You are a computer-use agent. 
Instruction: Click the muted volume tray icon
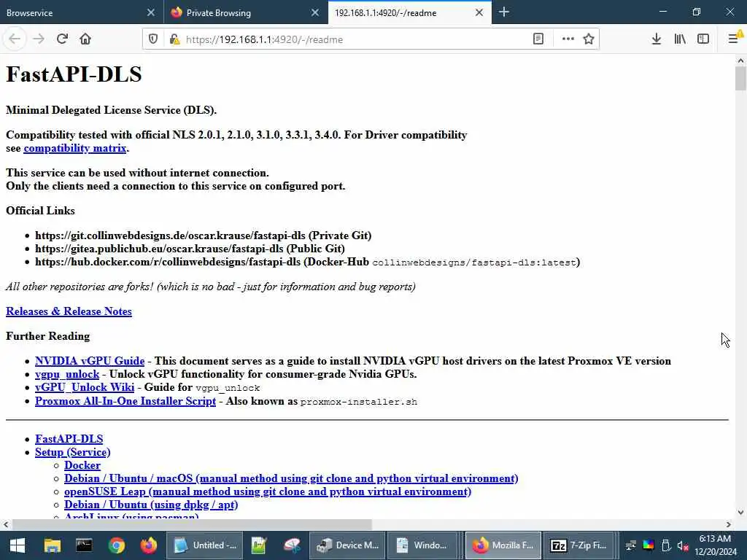point(683,545)
